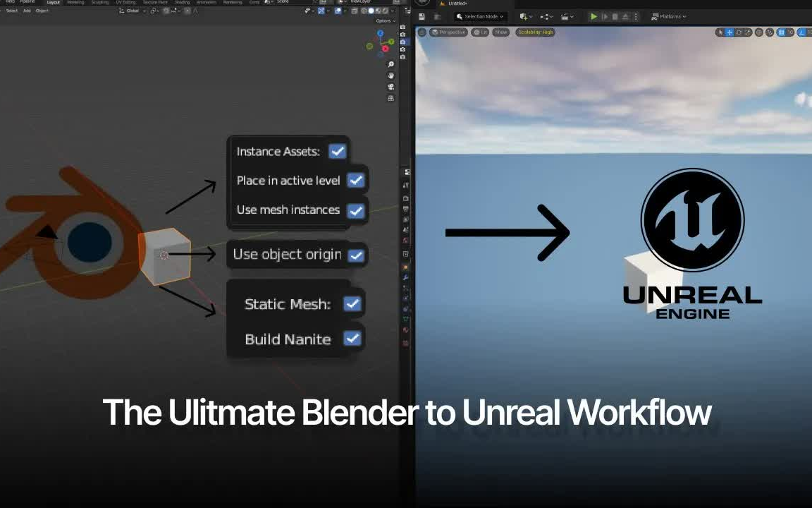Toggle grid snapping in Unreal viewport
The height and width of the screenshot is (508, 812).
tap(781, 32)
